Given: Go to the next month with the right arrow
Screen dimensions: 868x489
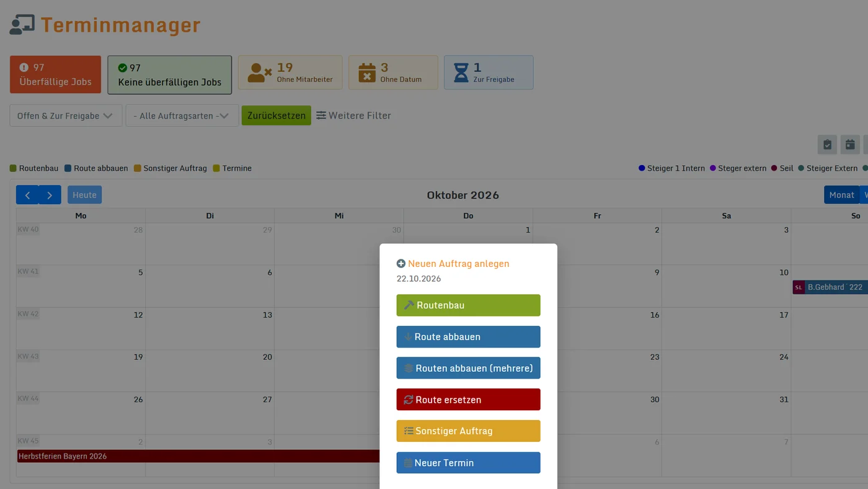Looking at the screenshot, I should tap(50, 195).
